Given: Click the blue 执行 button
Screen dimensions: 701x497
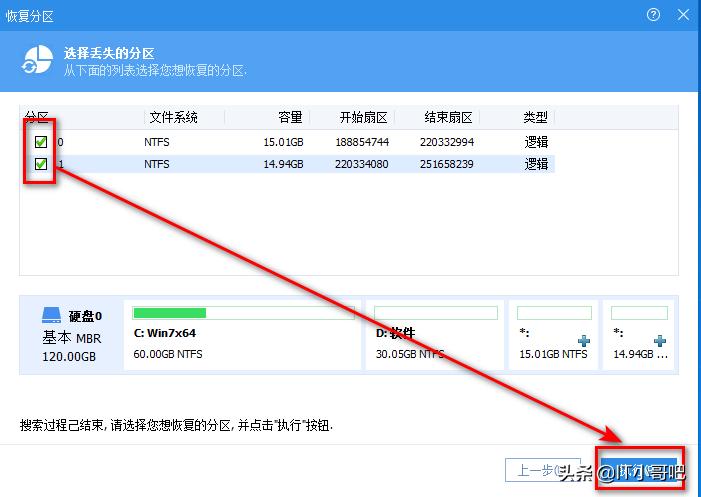Looking at the screenshot, I should click(x=639, y=470).
